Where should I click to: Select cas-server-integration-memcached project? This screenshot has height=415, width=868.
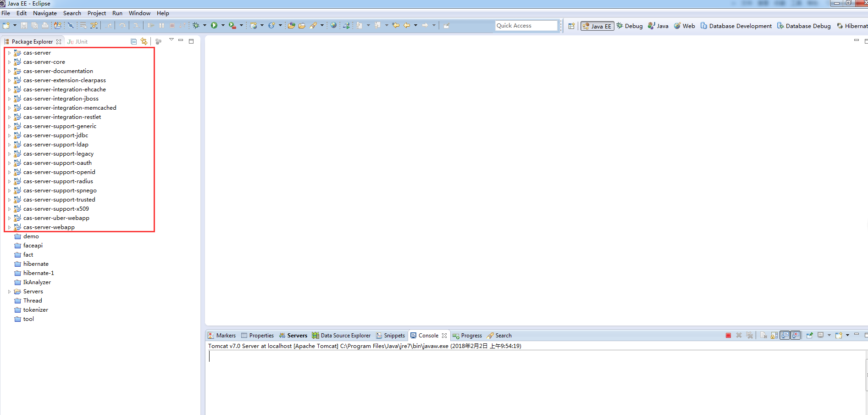pos(70,108)
